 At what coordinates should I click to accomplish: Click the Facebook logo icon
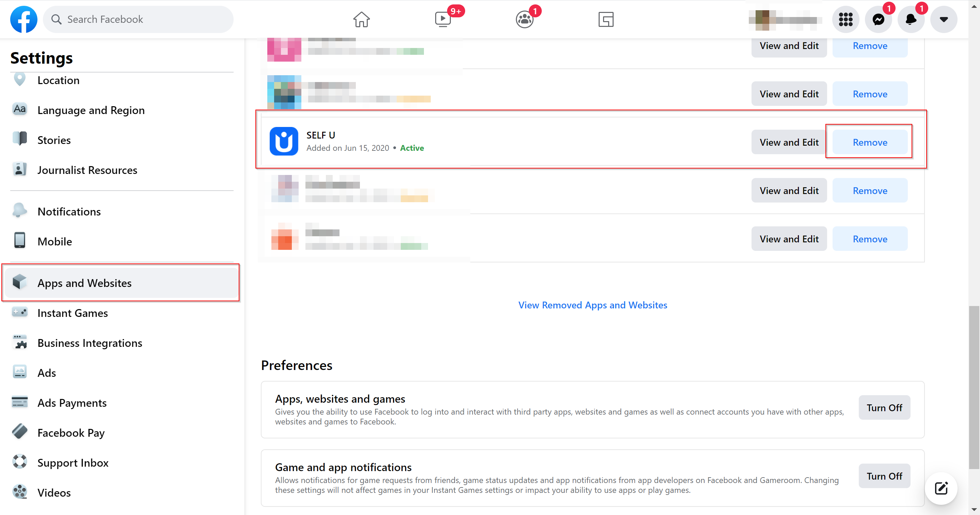[23, 19]
